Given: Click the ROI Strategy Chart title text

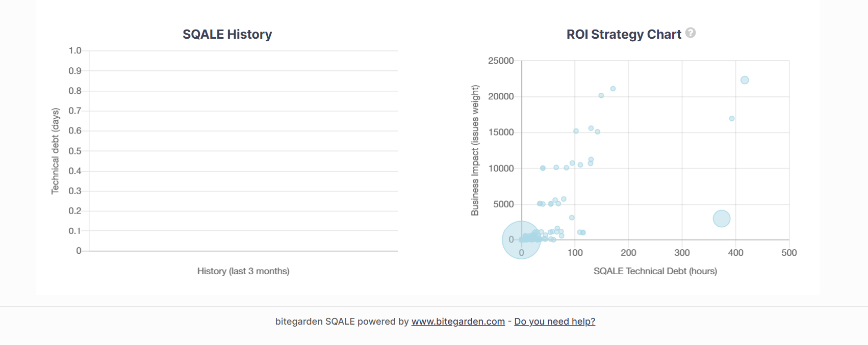Looking at the screenshot, I should point(623,35).
